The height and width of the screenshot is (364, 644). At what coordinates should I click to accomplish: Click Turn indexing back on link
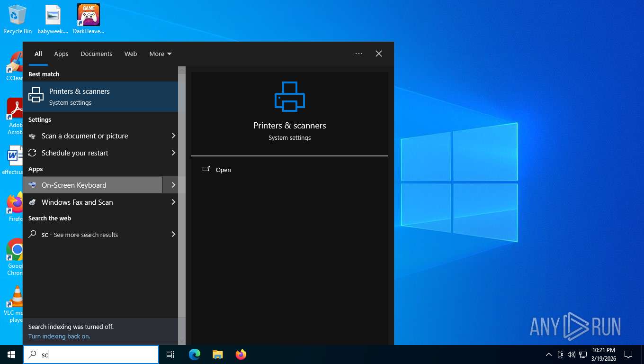[59, 337]
